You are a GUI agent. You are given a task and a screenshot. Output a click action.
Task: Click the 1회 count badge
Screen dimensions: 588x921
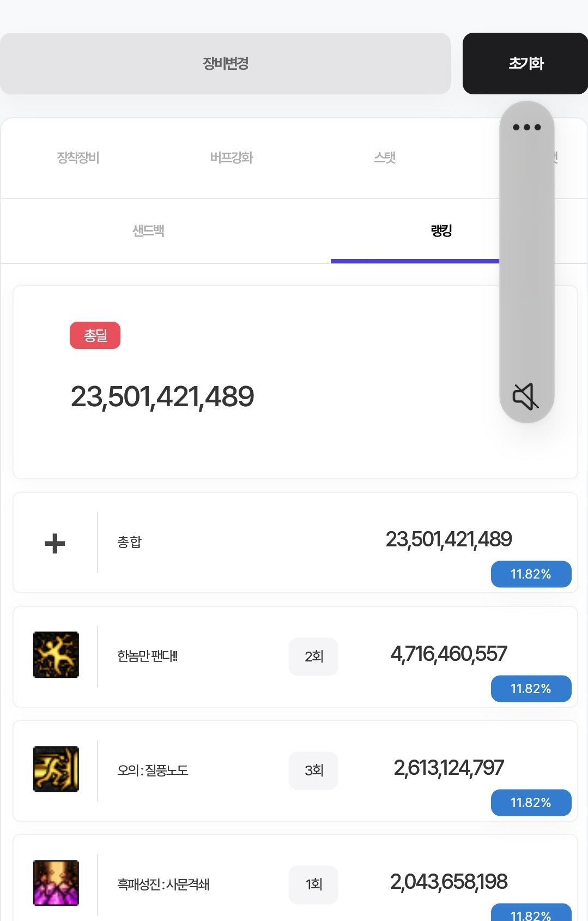313,884
